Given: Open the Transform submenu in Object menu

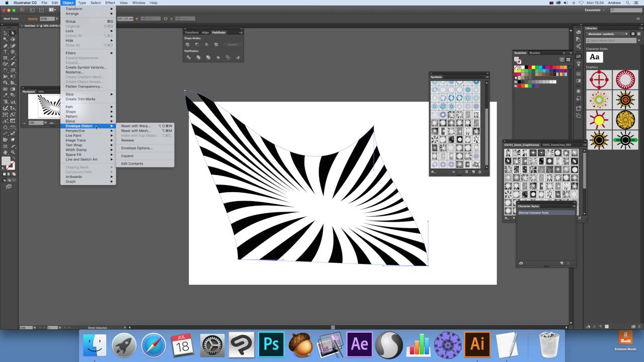Looking at the screenshot, I should [x=88, y=9].
